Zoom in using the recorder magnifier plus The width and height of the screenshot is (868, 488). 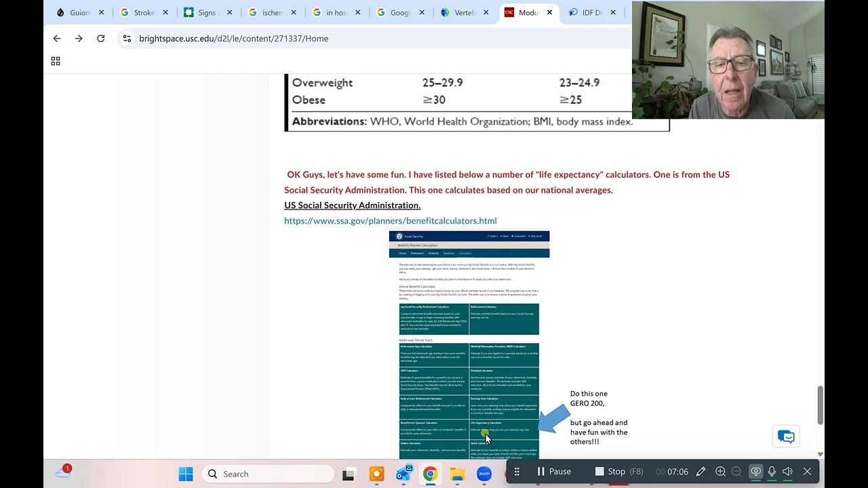[720, 472]
